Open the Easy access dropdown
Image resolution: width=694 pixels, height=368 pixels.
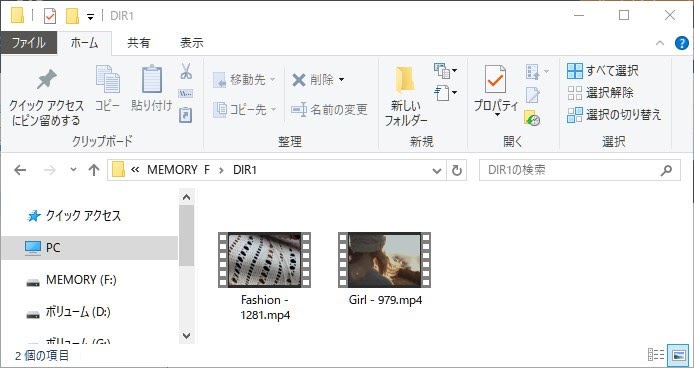(x=446, y=93)
